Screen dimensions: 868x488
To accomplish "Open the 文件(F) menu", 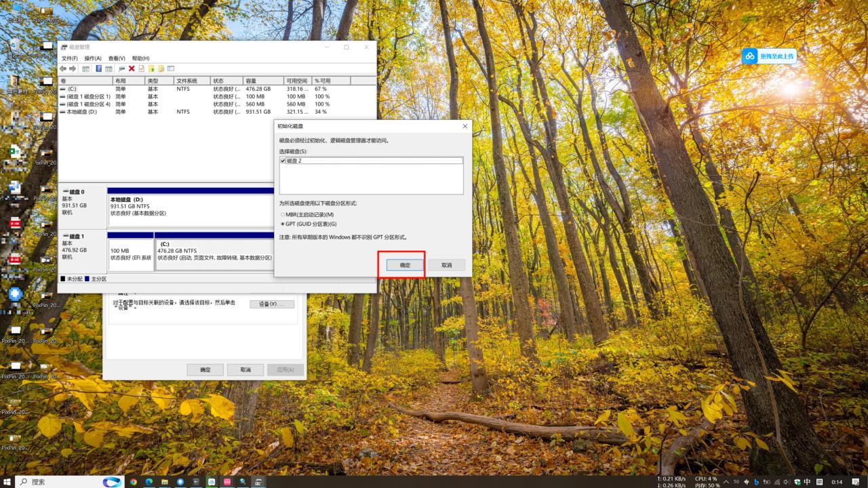I will click(x=70, y=58).
